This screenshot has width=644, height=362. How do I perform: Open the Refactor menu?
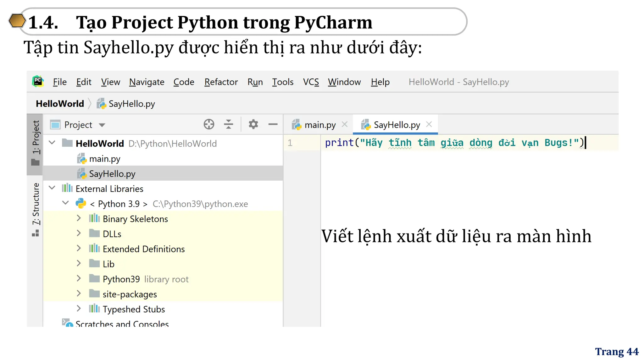221,82
